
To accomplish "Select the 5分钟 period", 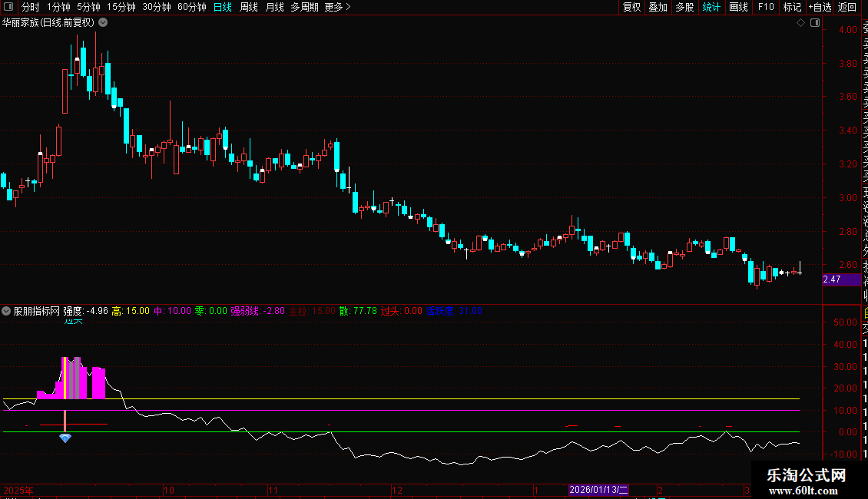I will 88,7.
